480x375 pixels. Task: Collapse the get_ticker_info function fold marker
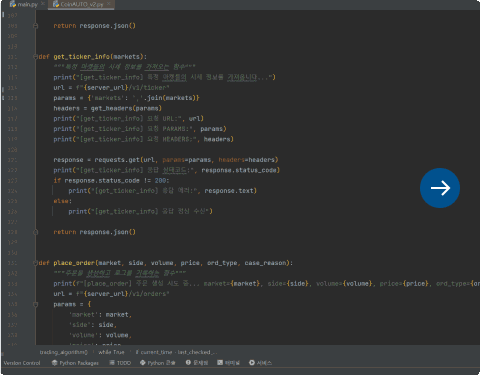click(x=36, y=57)
